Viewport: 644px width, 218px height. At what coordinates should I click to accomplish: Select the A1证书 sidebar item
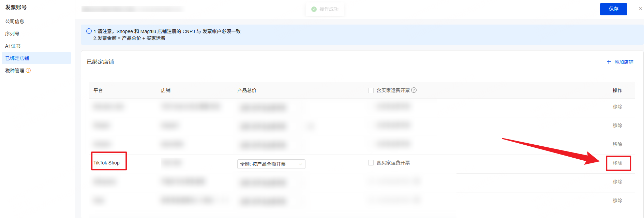[13, 46]
